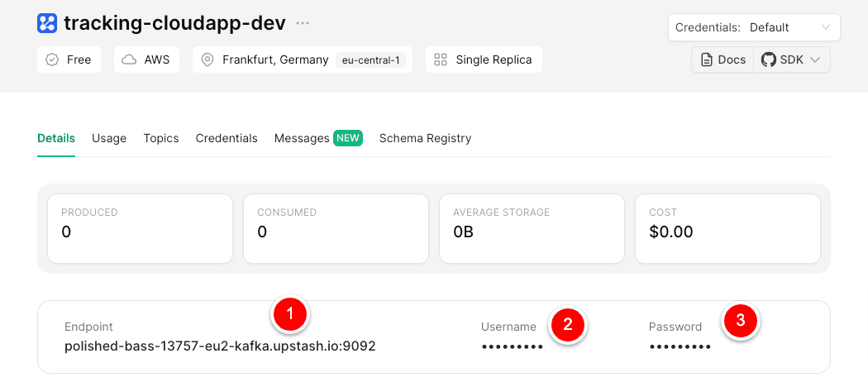Open the Credentials Default dropdown
The image size is (868, 382).
753,27
